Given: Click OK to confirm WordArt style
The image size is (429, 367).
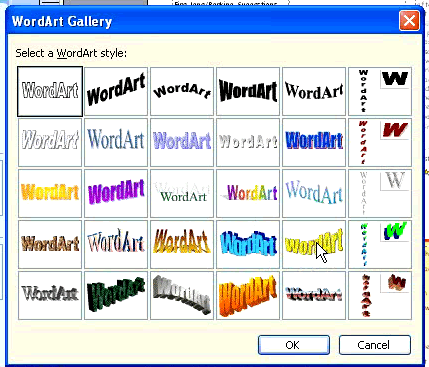Looking at the screenshot, I should pos(294,345).
